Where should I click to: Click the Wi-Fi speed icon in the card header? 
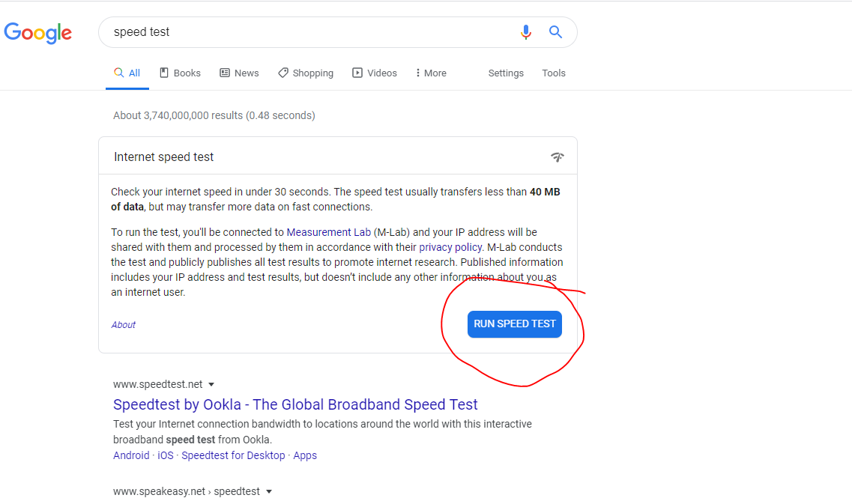(558, 157)
